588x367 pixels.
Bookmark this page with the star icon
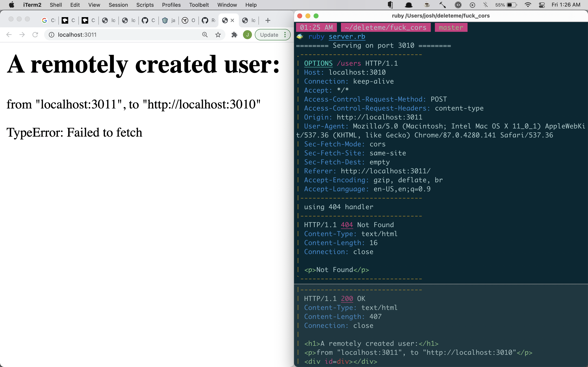[x=218, y=35]
